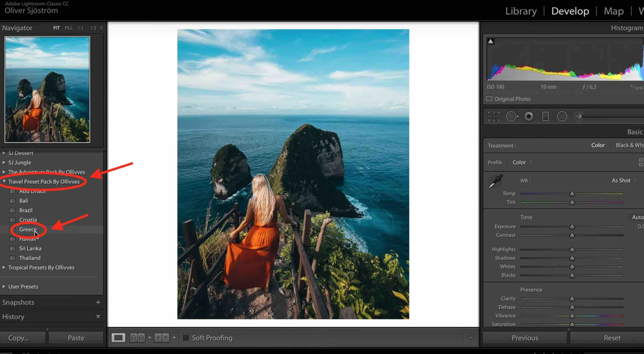644x354 pixels.
Task: Select the Graduated Filter tool
Action: point(545,116)
